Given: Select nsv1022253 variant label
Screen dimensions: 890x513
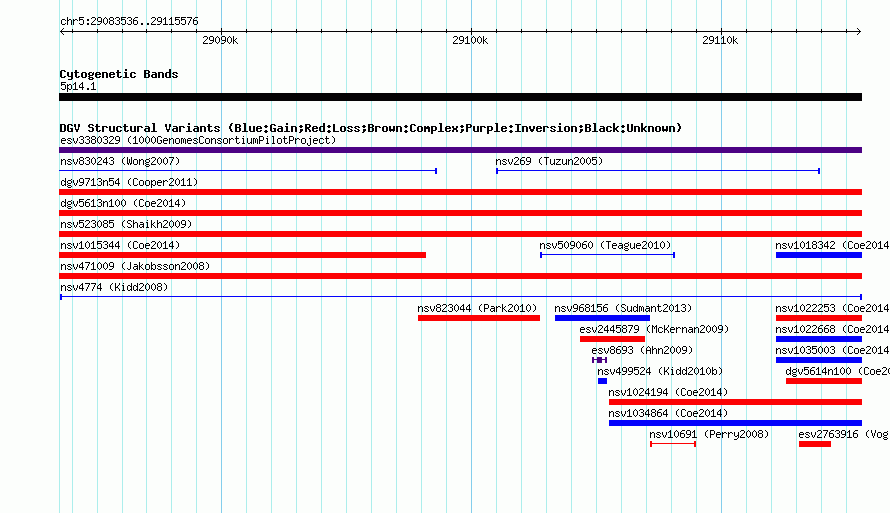Looking at the screenshot, I should click(x=832, y=308).
